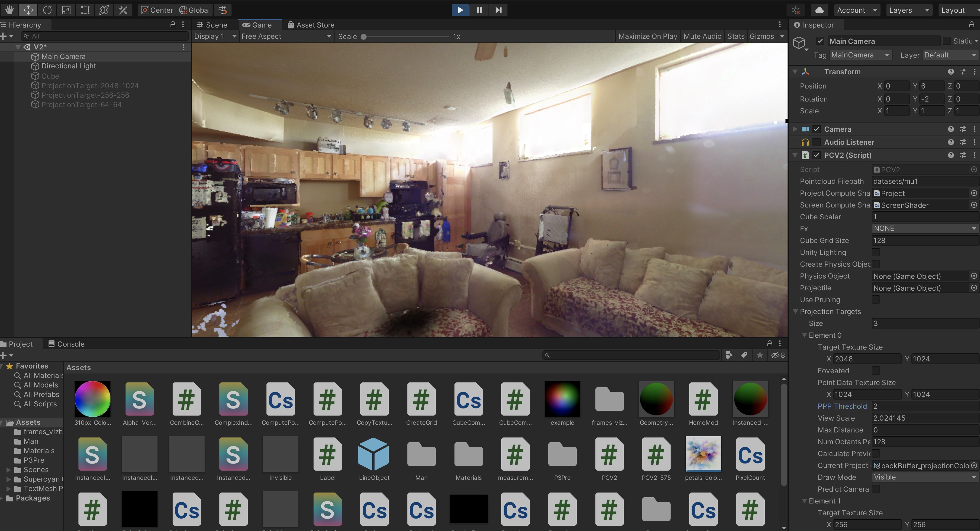This screenshot has width=980, height=531.
Task: Open the Display 1 dropdown
Action: click(x=215, y=36)
